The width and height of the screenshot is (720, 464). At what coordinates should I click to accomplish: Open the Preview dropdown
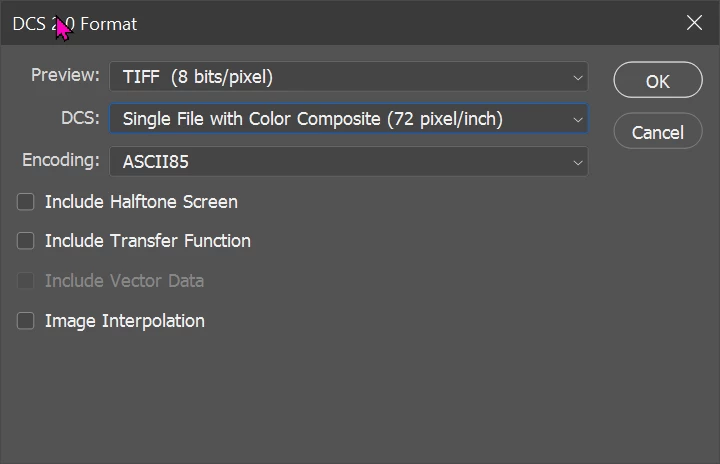click(348, 77)
